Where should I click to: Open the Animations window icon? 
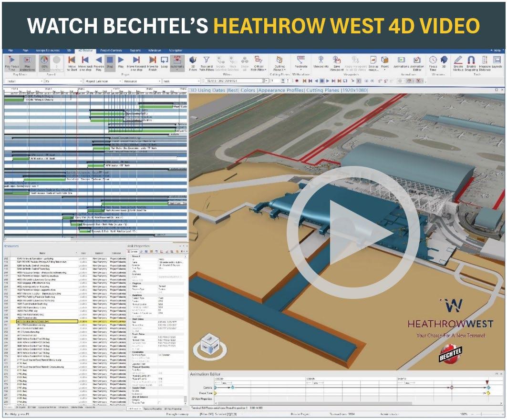(401, 62)
